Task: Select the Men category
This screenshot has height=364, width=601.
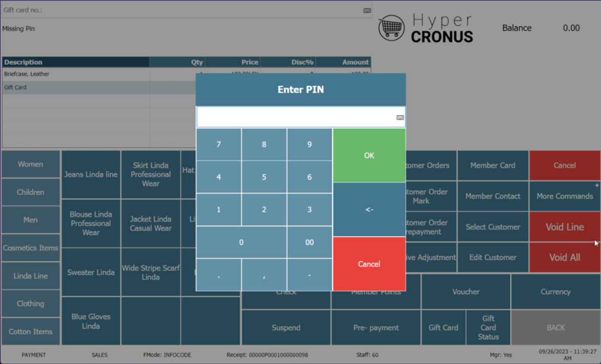Action: coord(31,220)
